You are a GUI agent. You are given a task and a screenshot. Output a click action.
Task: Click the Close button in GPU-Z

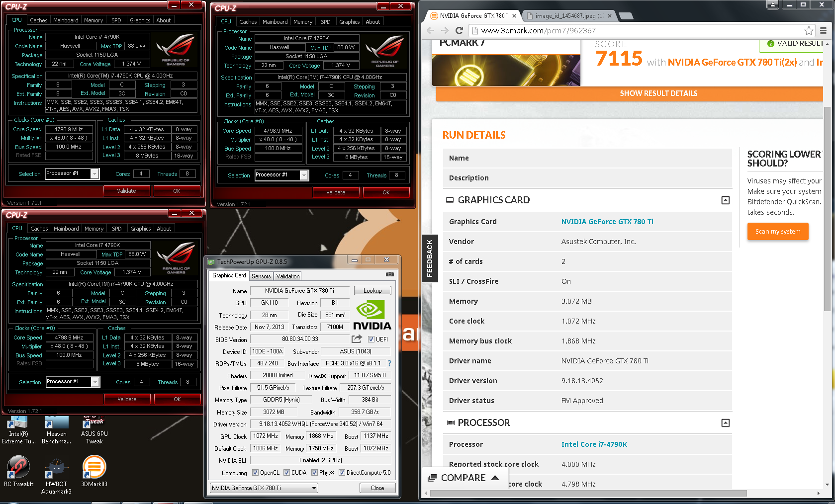point(377,488)
